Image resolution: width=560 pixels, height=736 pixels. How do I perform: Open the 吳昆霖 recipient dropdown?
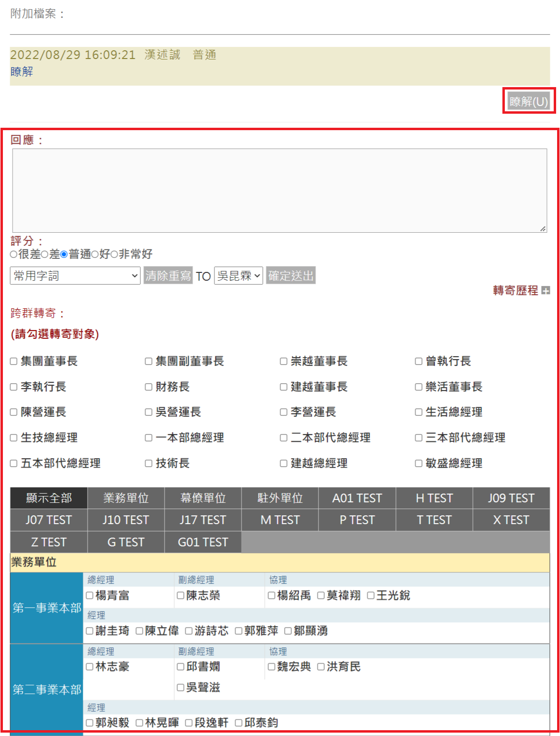[x=238, y=276]
